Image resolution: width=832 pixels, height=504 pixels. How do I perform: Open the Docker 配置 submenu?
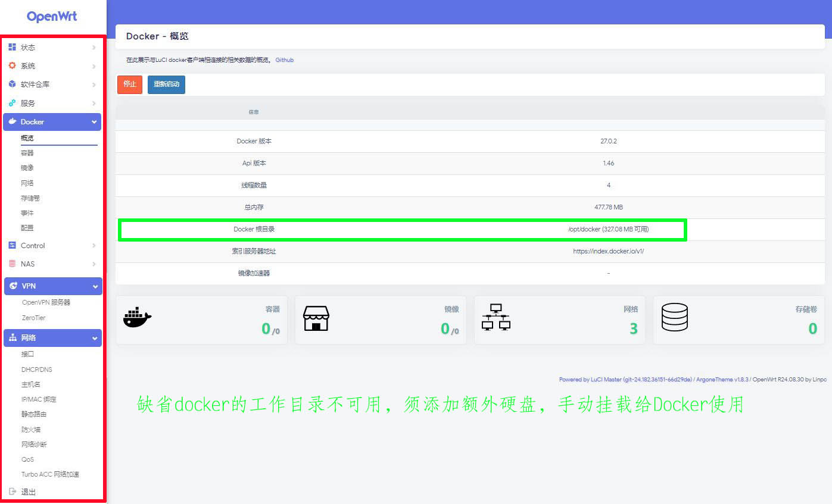27,228
